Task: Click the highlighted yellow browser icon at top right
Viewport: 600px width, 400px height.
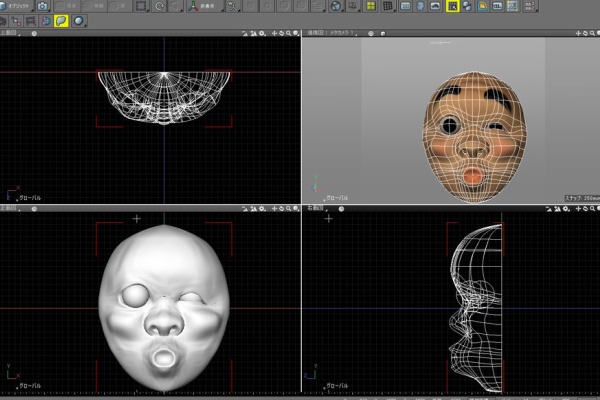Action: pos(452,6)
